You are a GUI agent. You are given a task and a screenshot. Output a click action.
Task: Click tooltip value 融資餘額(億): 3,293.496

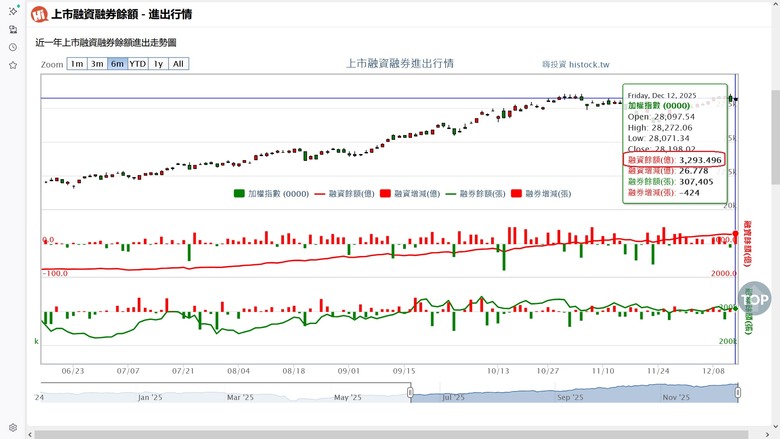(x=675, y=160)
